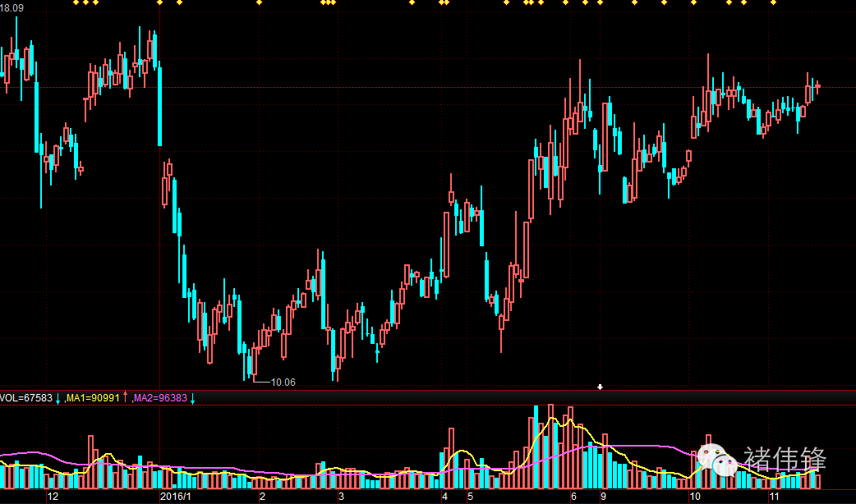Click the leftmost yellow diamond marker at top
Image resolution: width=856 pixels, height=504 pixels.
pos(76,2)
